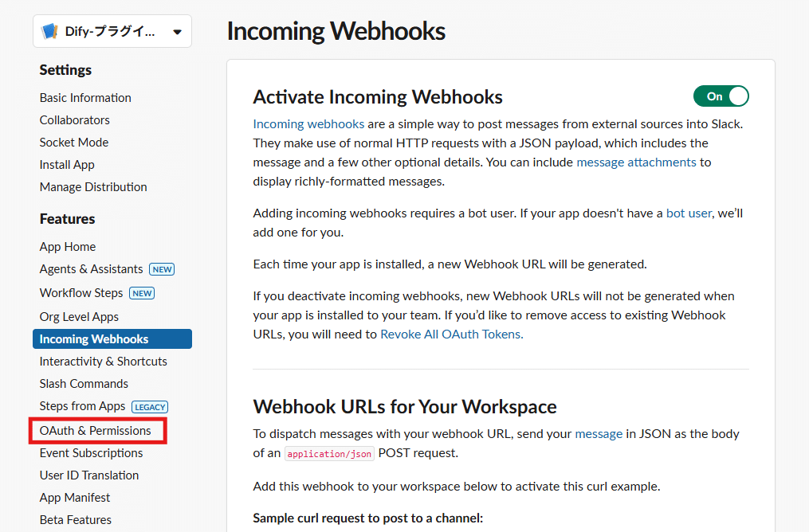The image size is (809, 532).
Task: Open Manage Distribution page
Action: (x=93, y=187)
